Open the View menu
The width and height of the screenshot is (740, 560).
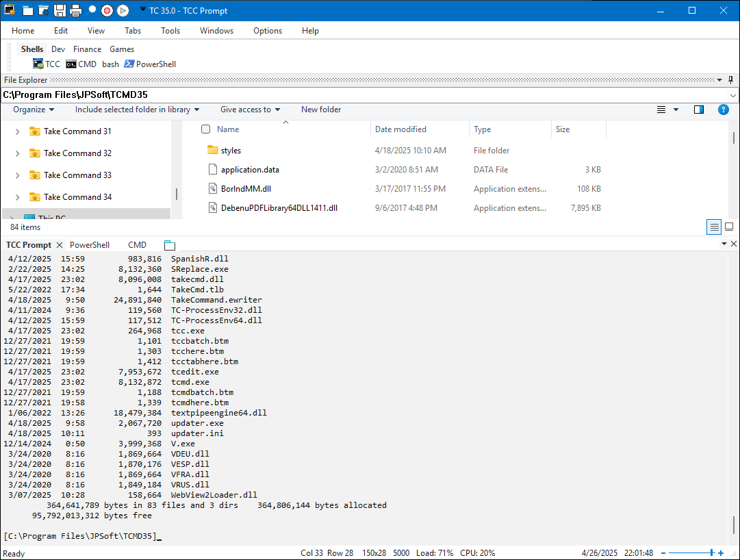pos(97,31)
